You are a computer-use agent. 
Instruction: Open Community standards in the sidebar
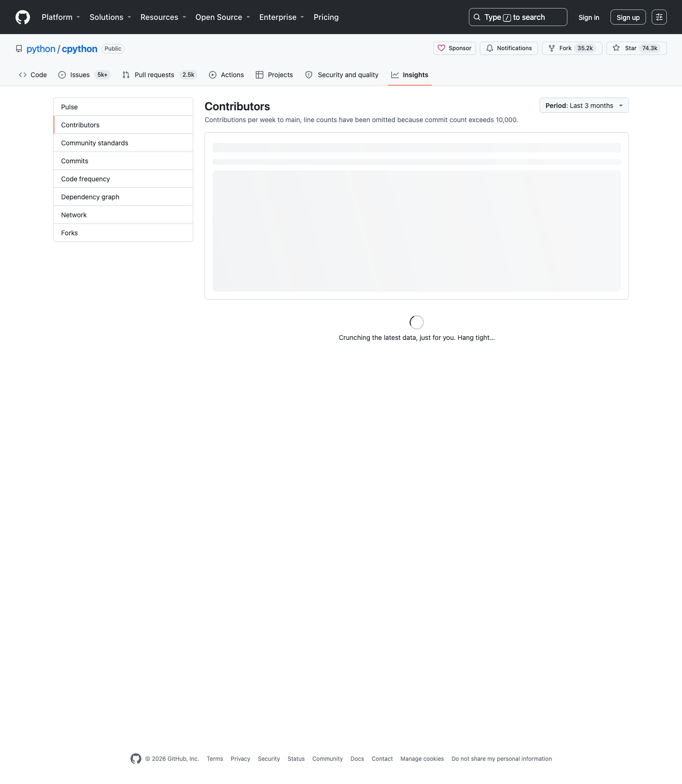pos(123,143)
